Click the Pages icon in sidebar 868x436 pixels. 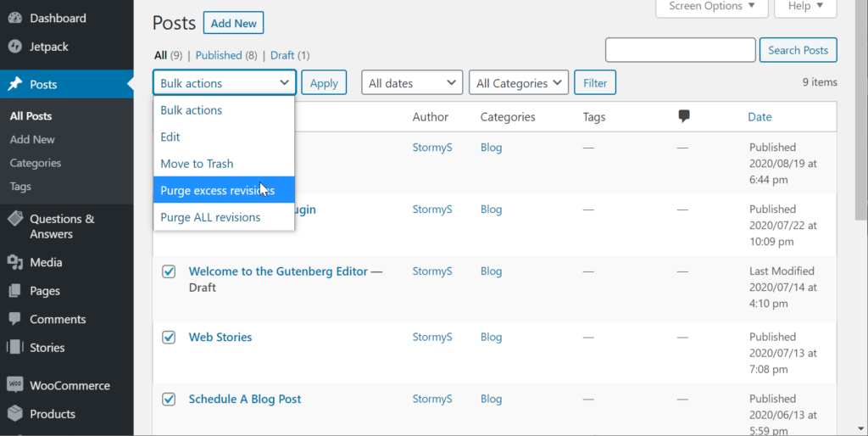pyautogui.click(x=14, y=291)
